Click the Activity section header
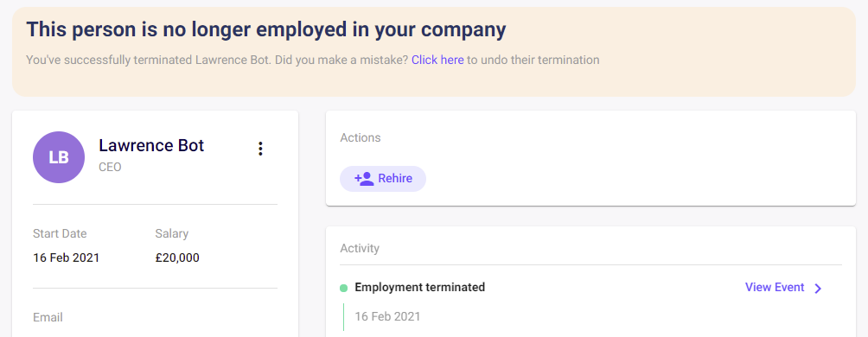Screen dimensions: 868x337 click(x=360, y=249)
